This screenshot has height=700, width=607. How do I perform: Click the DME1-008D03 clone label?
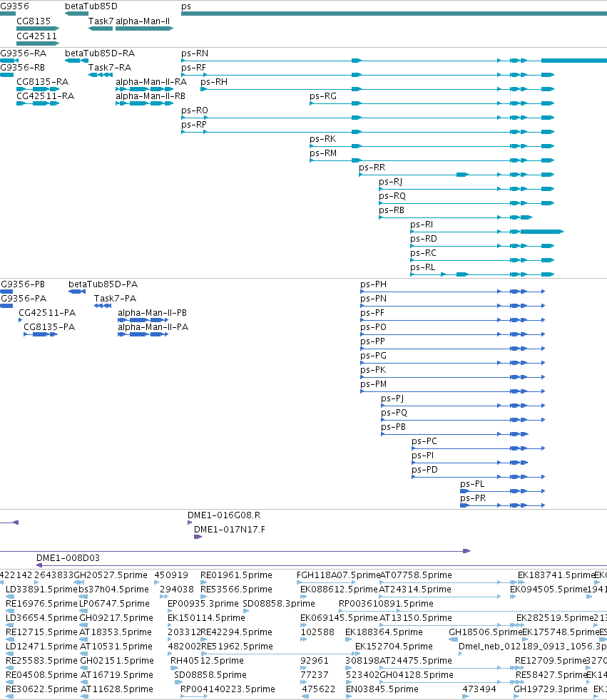[x=68, y=558]
